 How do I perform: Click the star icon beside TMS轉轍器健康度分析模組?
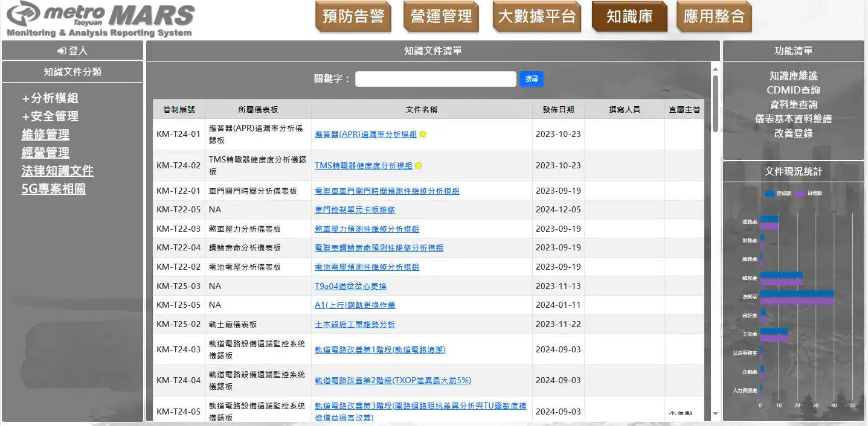click(x=418, y=165)
